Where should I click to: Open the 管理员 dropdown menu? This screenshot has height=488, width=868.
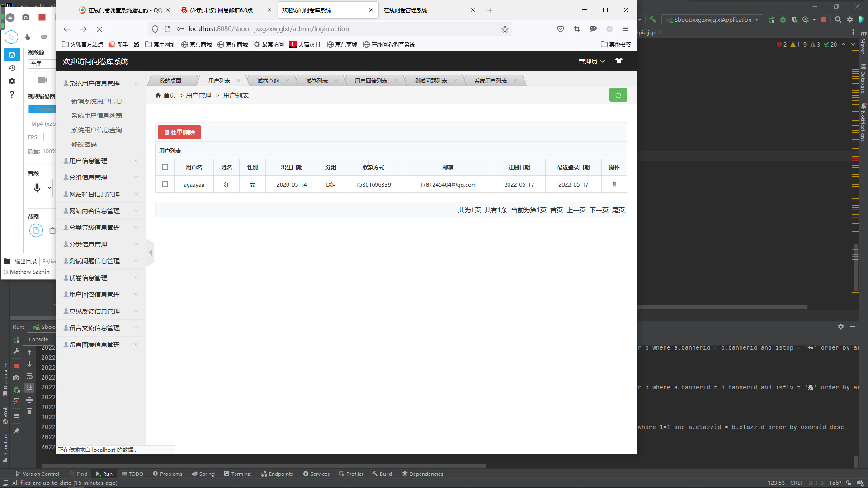[x=591, y=61]
